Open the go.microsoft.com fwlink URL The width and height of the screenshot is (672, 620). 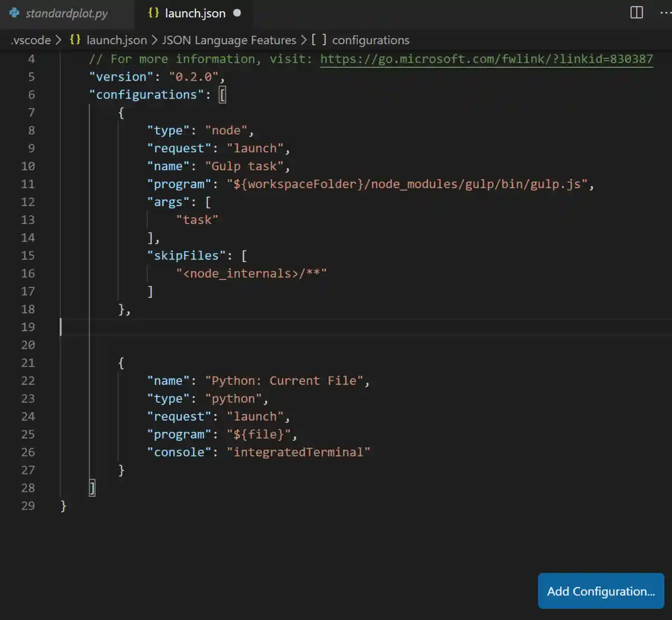(x=486, y=59)
